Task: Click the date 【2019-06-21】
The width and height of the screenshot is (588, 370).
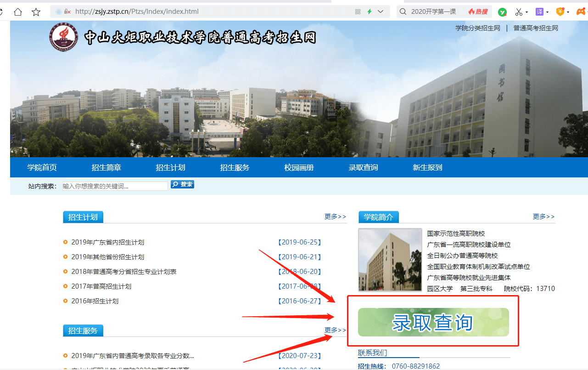Action: click(x=300, y=257)
